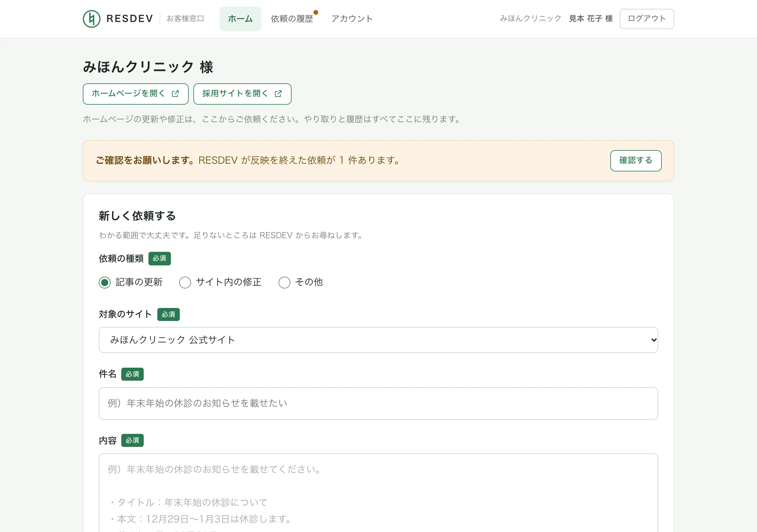Click the external-link icon on ホームページを開く
757x532 pixels.
(175, 94)
